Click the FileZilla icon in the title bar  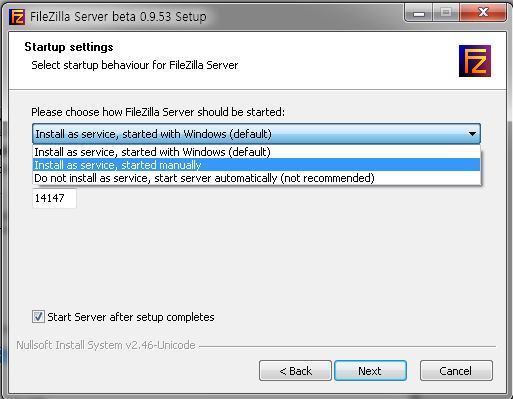pyautogui.click(x=17, y=17)
